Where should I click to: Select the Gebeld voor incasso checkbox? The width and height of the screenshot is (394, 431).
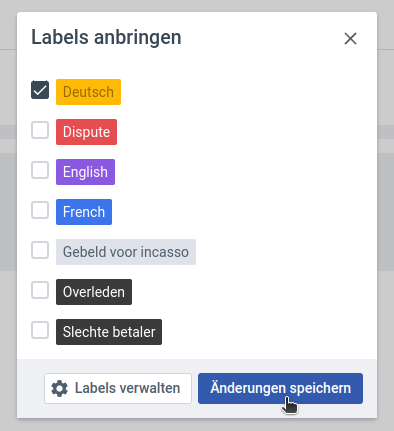[40, 250]
